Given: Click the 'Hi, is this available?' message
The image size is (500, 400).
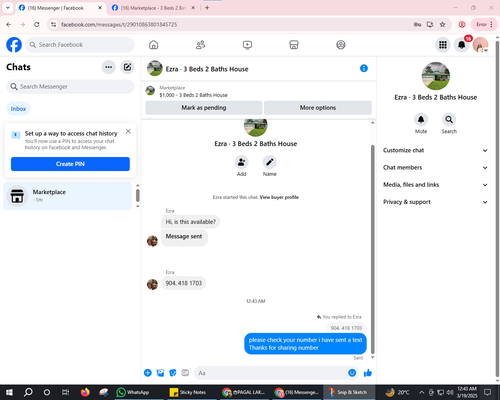Looking at the screenshot, I should [x=191, y=222].
